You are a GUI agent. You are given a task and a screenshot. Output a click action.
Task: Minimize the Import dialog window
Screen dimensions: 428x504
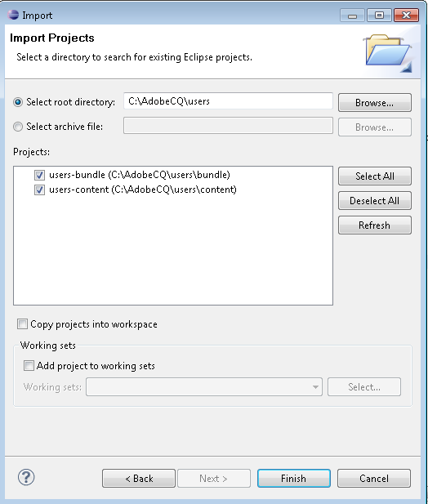click(x=352, y=16)
